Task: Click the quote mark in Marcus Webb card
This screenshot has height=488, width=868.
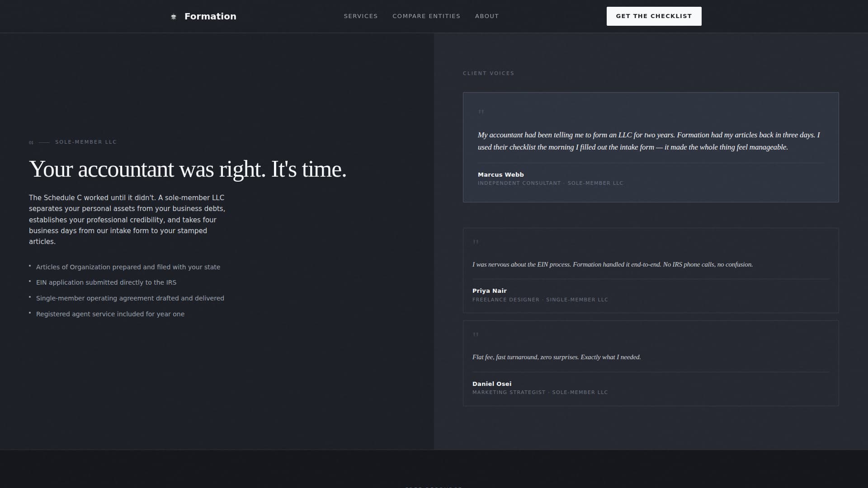Action: point(481,112)
